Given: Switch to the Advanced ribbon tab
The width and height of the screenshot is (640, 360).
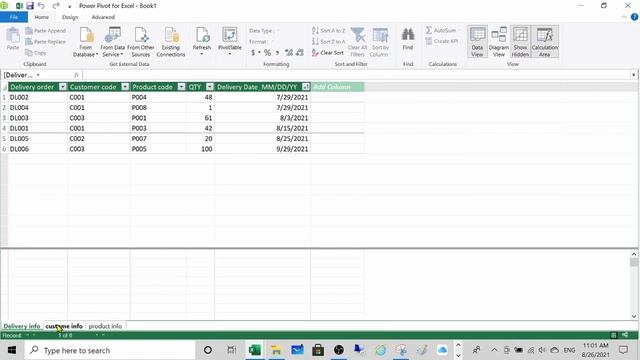Looking at the screenshot, I should (103, 17).
